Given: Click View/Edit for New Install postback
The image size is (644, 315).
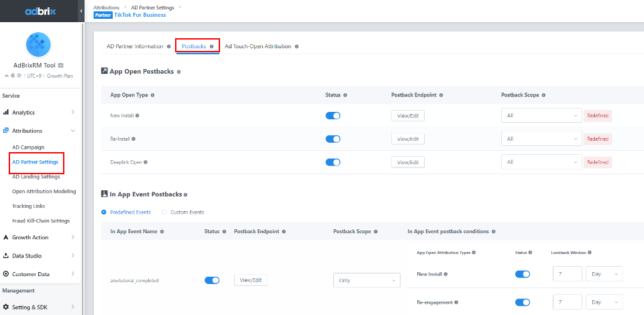Looking at the screenshot, I should pyautogui.click(x=408, y=116).
